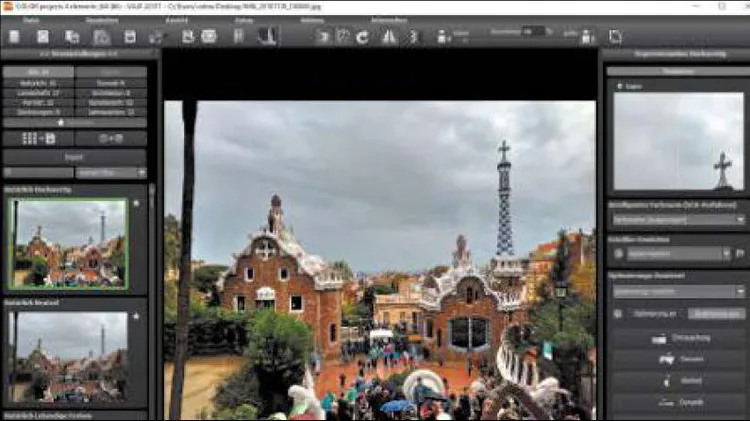Enable the Lupe checkbox

[620, 87]
